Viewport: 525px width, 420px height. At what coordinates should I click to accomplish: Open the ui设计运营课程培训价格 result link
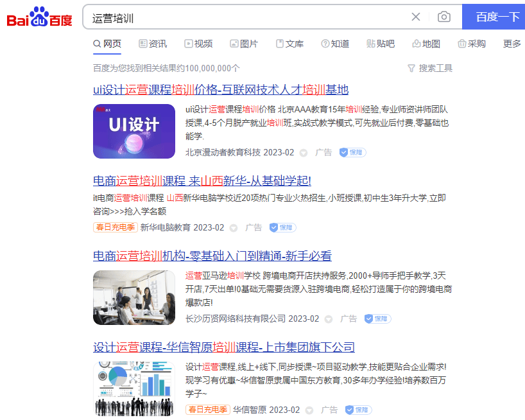coord(220,89)
